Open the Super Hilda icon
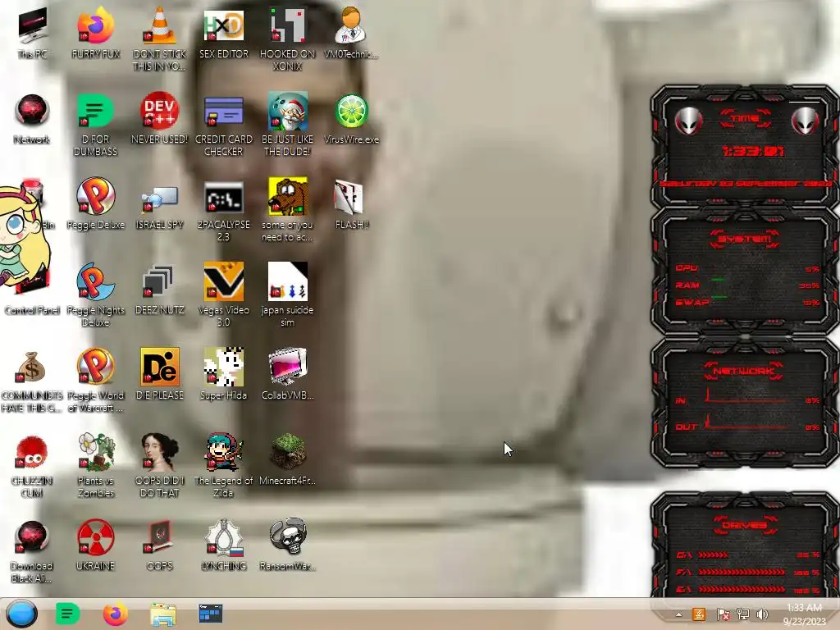This screenshot has width=840, height=630. [223, 374]
